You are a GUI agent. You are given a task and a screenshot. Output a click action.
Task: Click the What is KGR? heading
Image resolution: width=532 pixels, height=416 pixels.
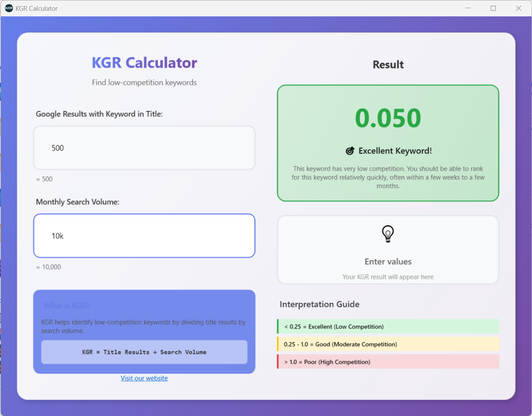(66, 306)
